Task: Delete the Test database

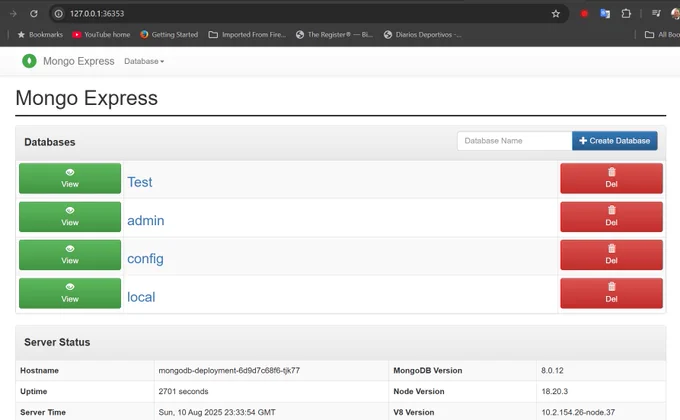Action: coord(611,178)
